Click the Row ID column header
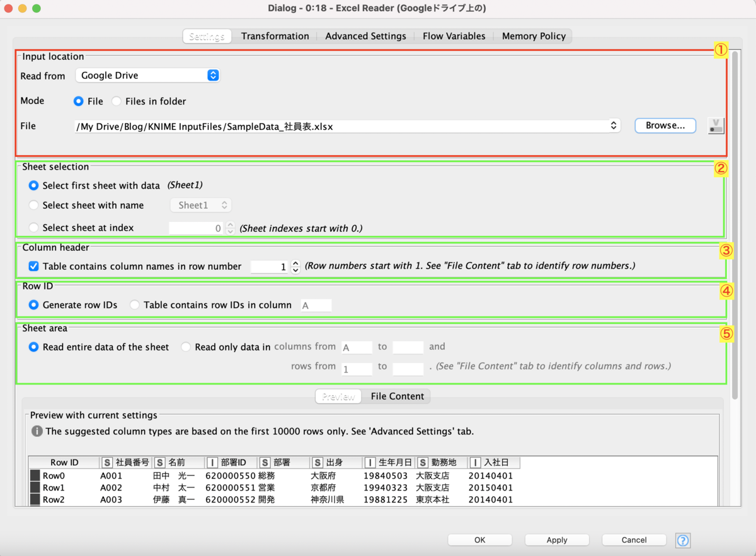Viewport: 756px width, 556px height. (64, 463)
